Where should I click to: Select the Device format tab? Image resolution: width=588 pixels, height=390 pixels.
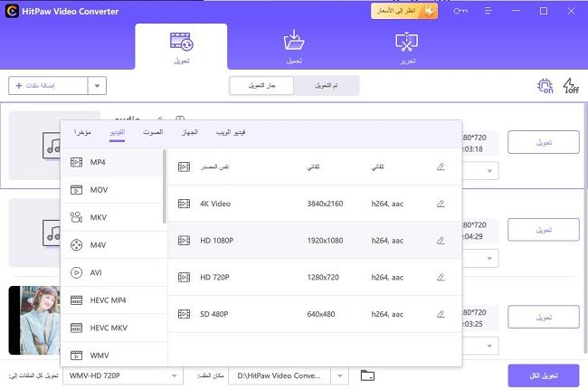[x=190, y=132]
